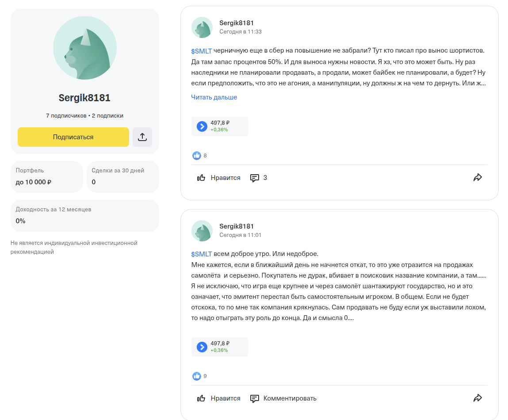Click the share arrow on the 11:33 post
This screenshot has width=508, height=420.
coord(477,177)
